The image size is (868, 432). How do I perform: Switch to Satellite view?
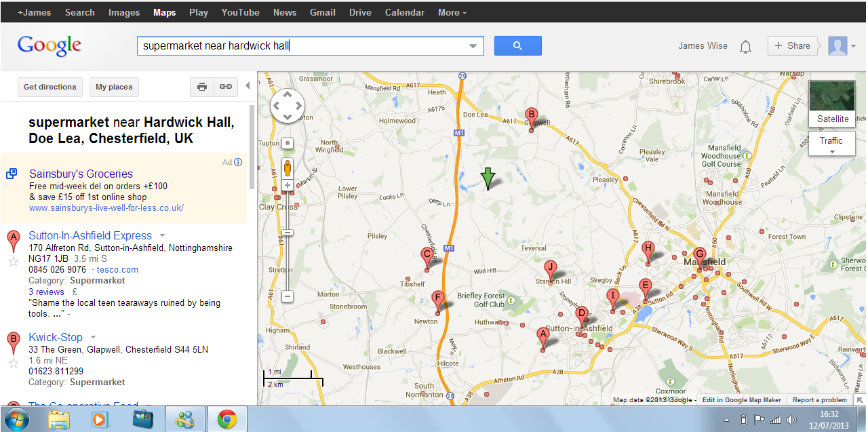tap(832, 104)
